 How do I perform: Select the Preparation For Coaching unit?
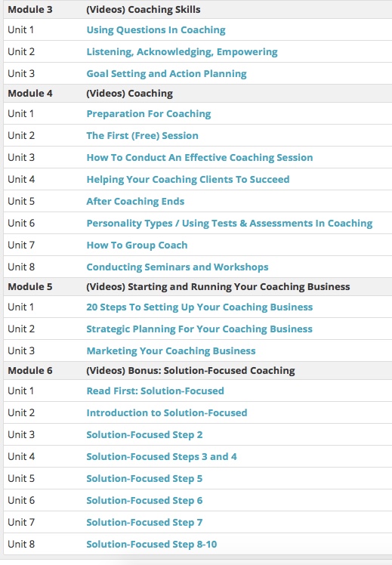149,114
